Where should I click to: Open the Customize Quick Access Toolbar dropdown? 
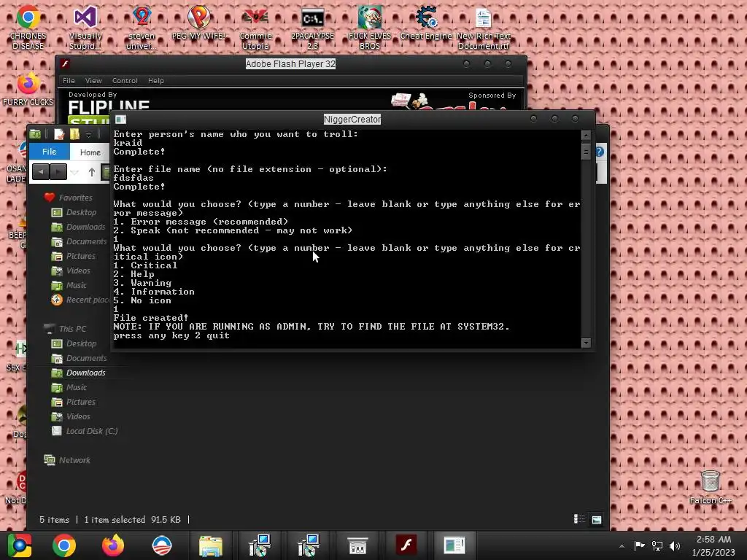(x=88, y=135)
